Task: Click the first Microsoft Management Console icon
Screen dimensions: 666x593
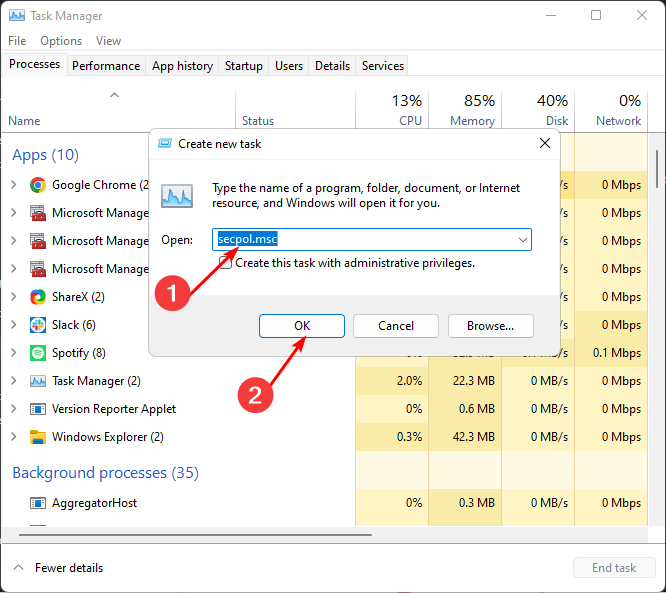Action: (x=38, y=213)
